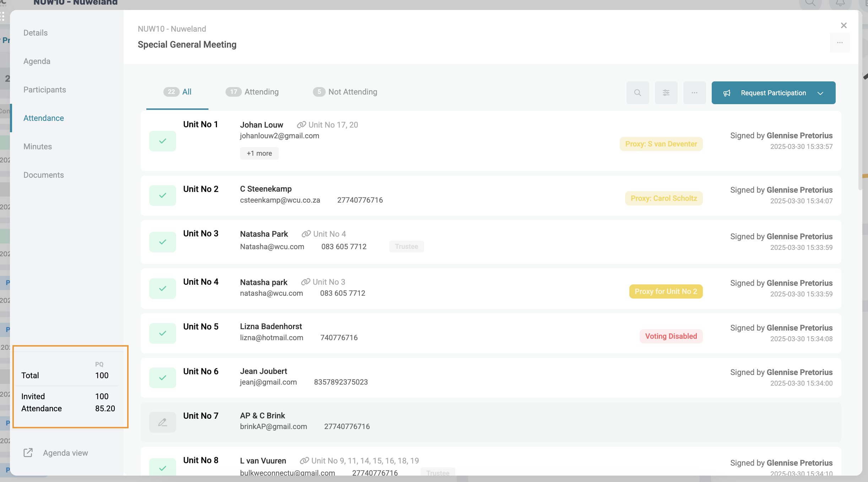Click the ellipsis button beside filter icon
The image size is (868, 482).
[694, 93]
